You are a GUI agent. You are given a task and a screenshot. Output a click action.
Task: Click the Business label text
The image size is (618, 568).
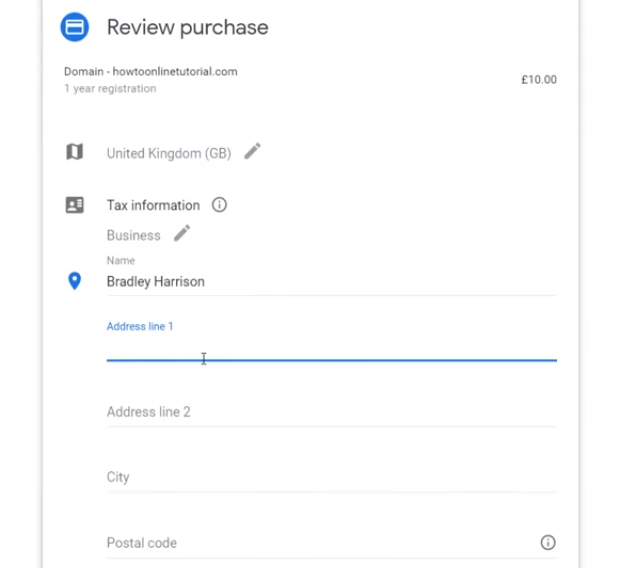(x=134, y=235)
